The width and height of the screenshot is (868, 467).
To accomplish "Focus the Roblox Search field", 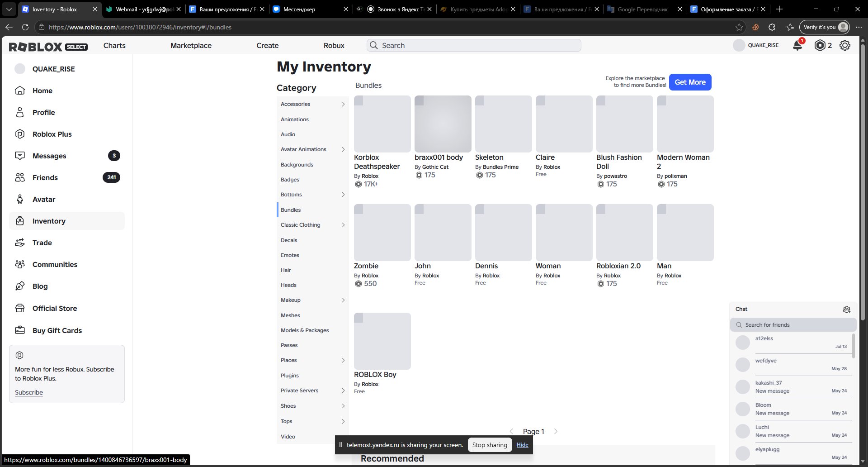I will pyautogui.click(x=474, y=45).
